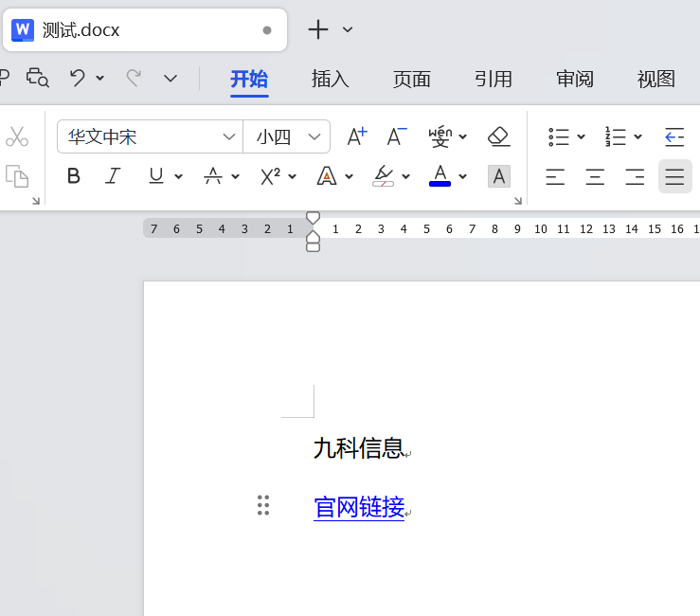Open the 审阅 ribbon tab
The width and height of the screenshot is (700, 616).
pyautogui.click(x=575, y=79)
